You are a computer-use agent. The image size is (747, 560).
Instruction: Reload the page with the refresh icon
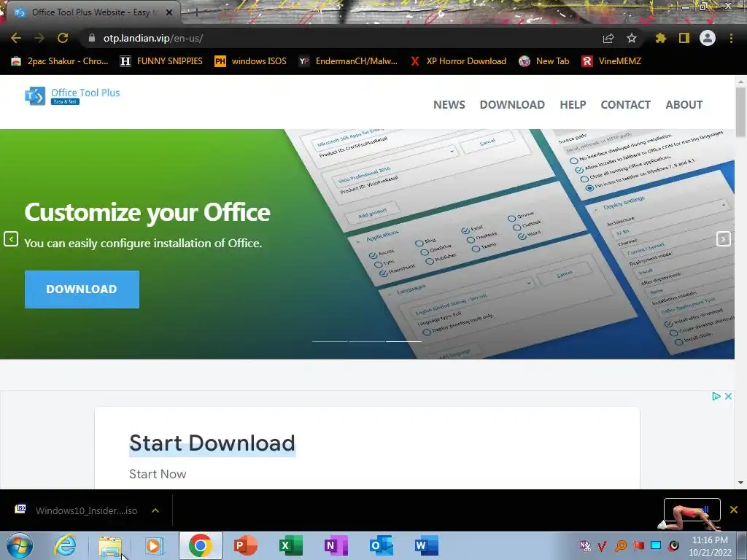(x=63, y=38)
